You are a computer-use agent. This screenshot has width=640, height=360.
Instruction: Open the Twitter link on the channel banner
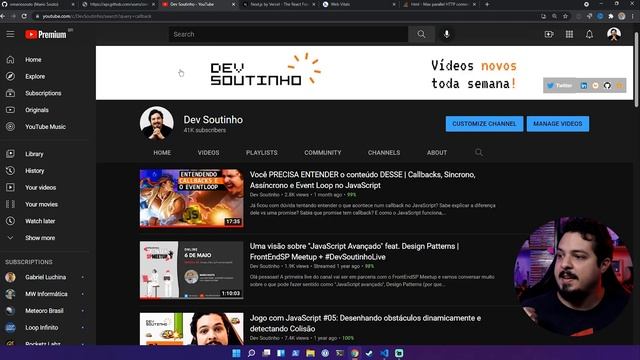tap(560, 85)
